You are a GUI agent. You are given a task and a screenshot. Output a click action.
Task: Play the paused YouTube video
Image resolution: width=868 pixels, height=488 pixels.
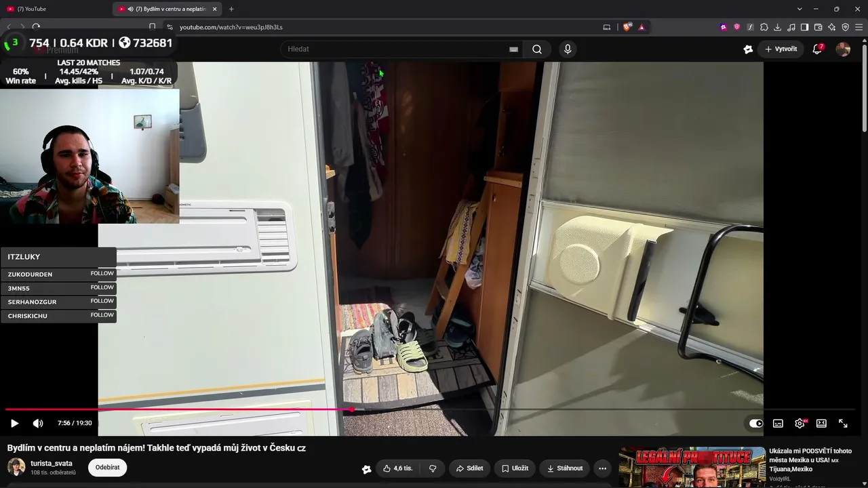(x=14, y=423)
